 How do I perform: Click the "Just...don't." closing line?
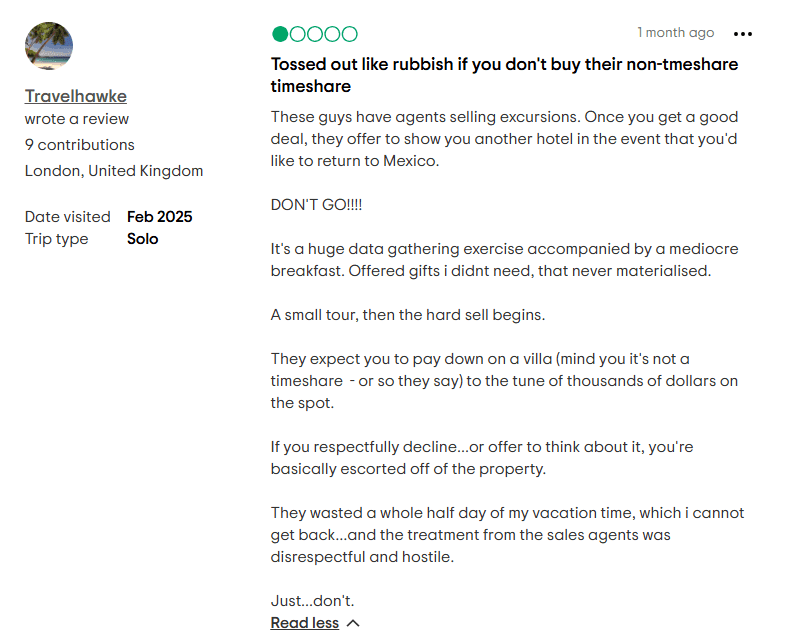pyautogui.click(x=312, y=601)
